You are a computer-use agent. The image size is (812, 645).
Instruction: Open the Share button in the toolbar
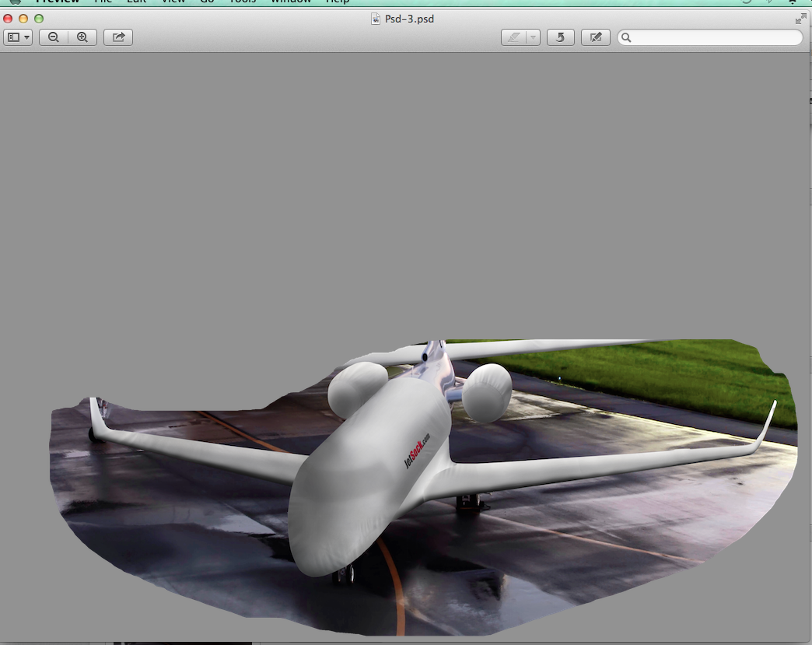[118, 37]
